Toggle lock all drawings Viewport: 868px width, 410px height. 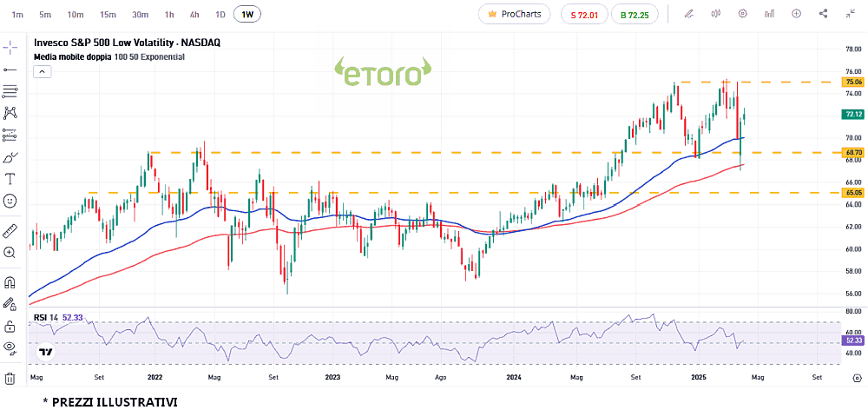click(x=10, y=326)
